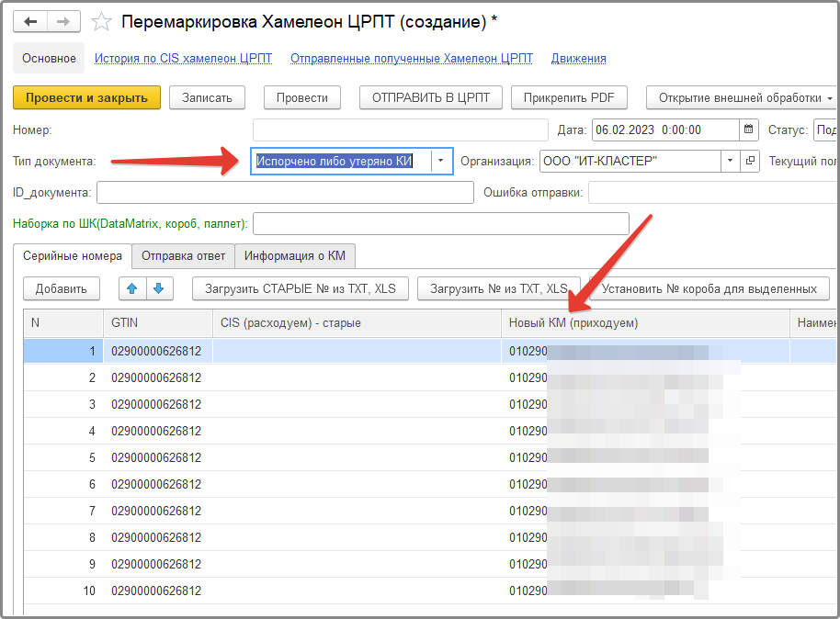
Task: Click the Записать button
Action: (207, 97)
